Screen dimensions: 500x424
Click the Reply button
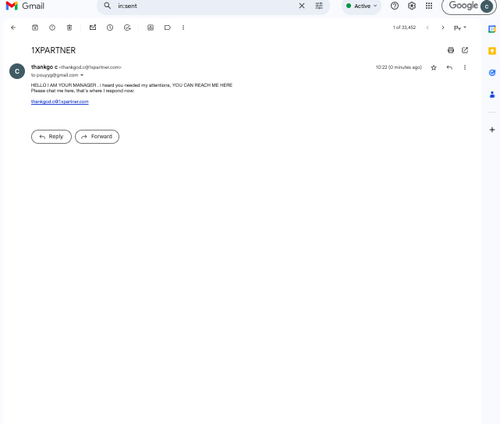pos(51,137)
